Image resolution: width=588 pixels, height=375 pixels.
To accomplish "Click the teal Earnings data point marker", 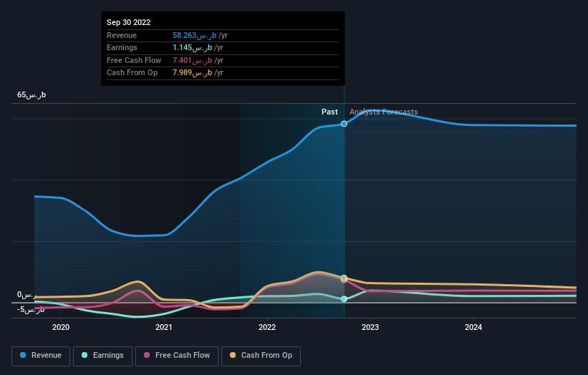I will [x=344, y=299].
